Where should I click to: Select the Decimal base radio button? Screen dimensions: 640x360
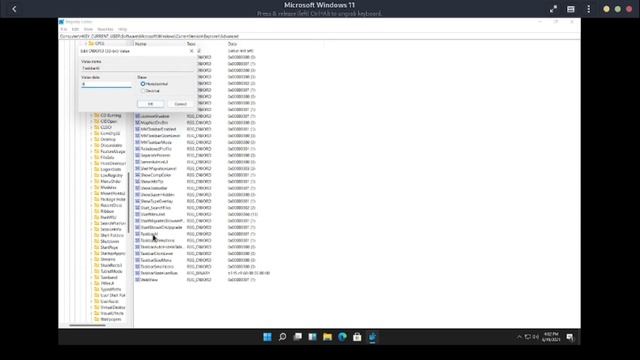(143, 91)
